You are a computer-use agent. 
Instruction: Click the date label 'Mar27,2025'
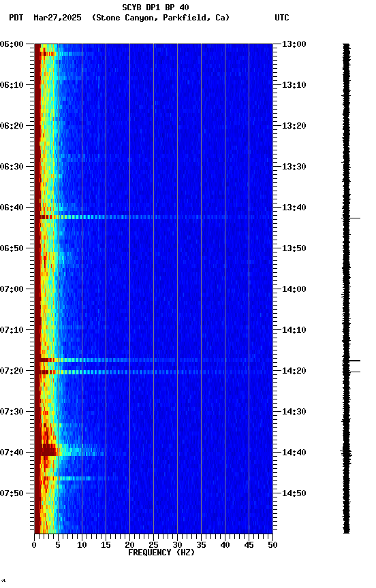click(x=57, y=18)
